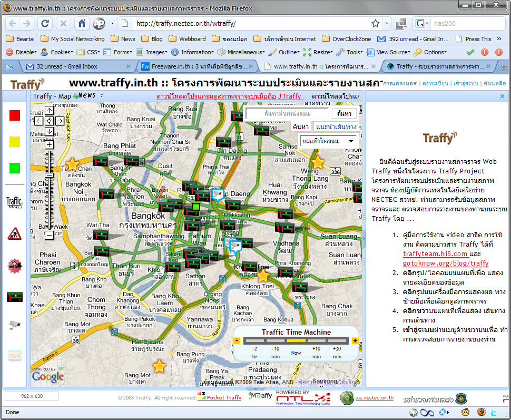Open the traffyteam.hi5.com link
The image size is (511, 420).
click(435, 253)
